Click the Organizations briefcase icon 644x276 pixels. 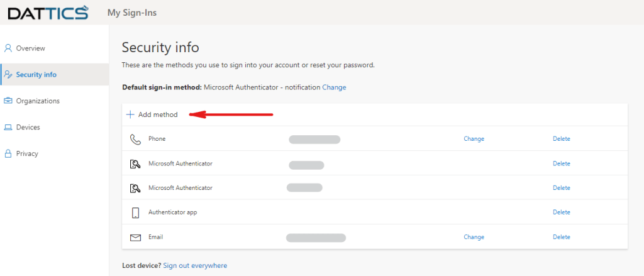[8, 101]
